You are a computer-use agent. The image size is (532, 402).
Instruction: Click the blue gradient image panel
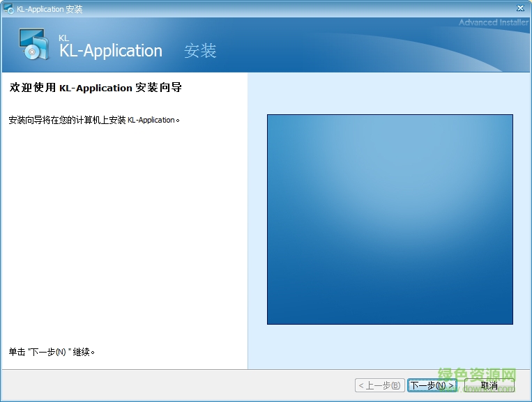coord(390,219)
